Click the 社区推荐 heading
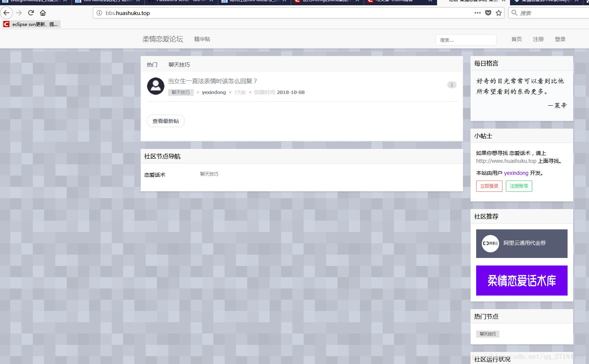This screenshot has width=589, height=364. [x=486, y=217]
